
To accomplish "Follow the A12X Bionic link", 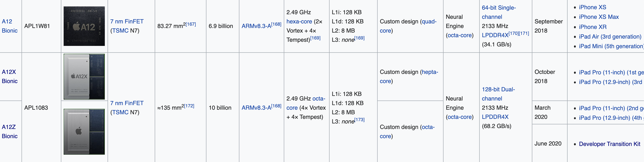I will point(10,76).
